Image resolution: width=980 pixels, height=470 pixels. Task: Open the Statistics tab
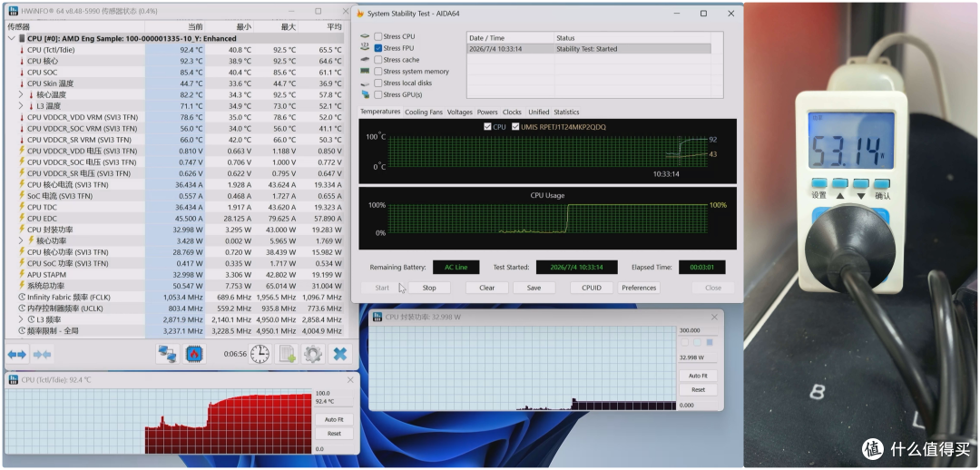(566, 112)
